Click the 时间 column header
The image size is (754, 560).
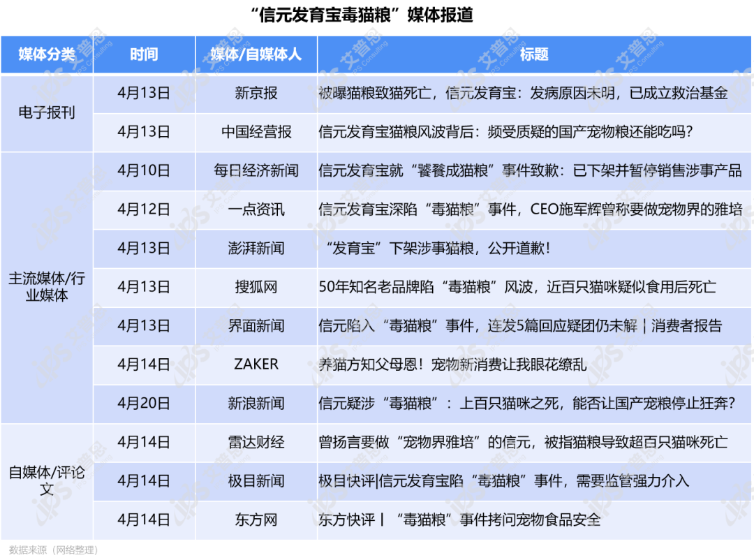(144, 54)
